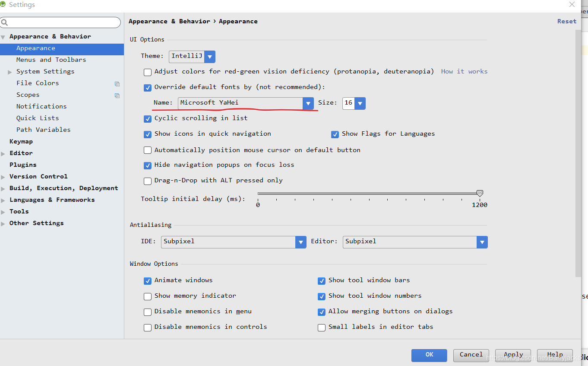588x366 pixels.
Task: Select Appearance in the settings tree
Action: coord(62,49)
